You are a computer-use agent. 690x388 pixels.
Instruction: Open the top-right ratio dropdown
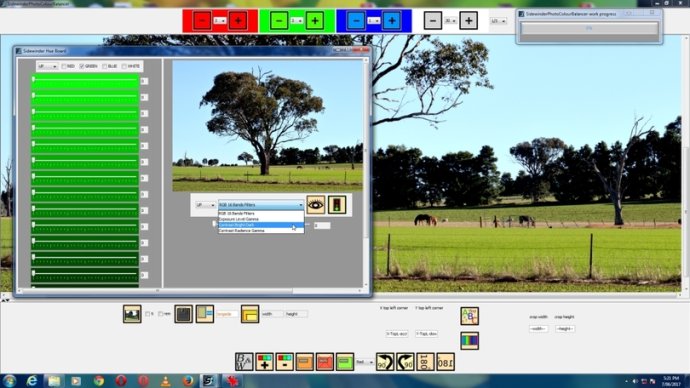click(498, 21)
